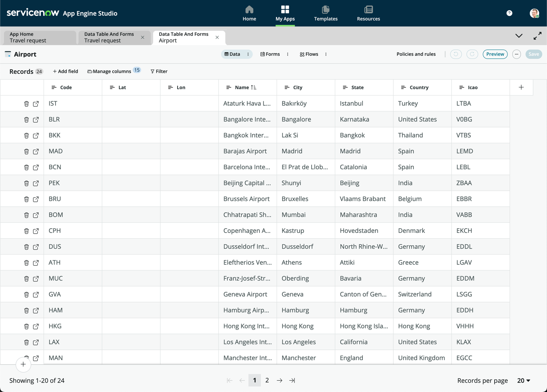Open the Flows options kebab menu
The height and width of the screenshot is (392, 547).
click(x=326, y=54)
